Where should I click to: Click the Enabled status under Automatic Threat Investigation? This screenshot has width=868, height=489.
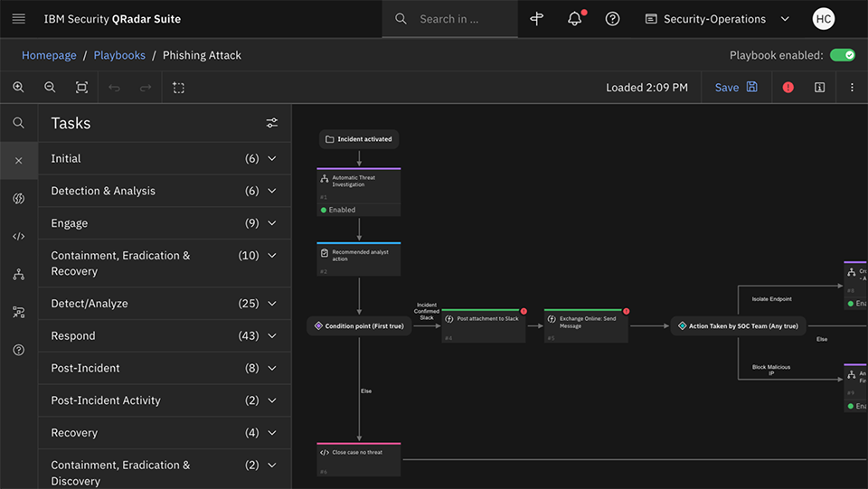click(x=338, y=210)
